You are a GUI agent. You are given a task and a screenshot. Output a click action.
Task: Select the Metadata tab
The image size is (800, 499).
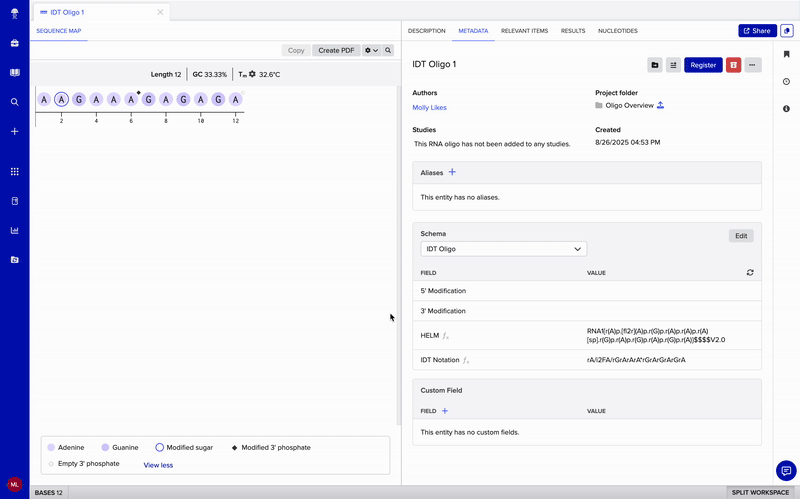pyautogui.click(x=473, y=31)
